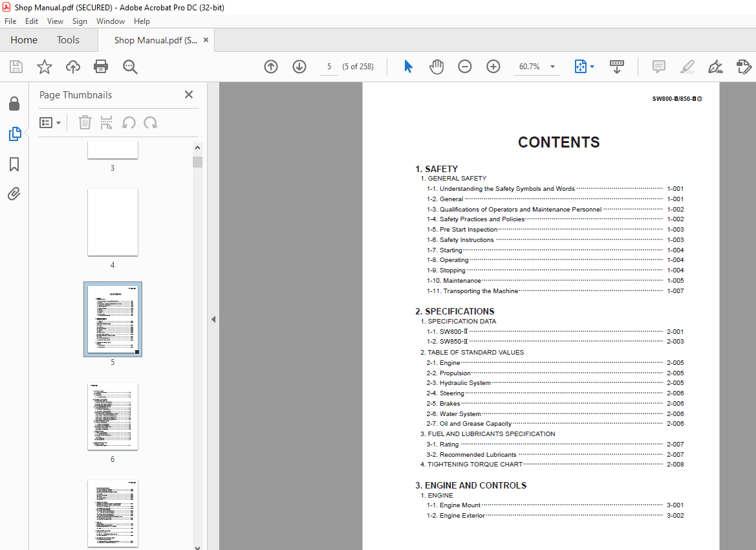Open the Sign menu
The width and height of the screenshot is (756, 550).
click(x=80, y=21)
